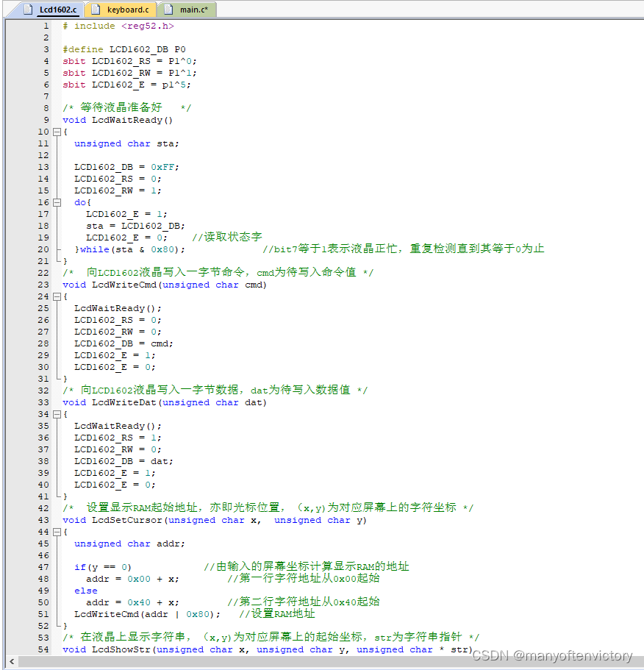
Task: Collapse the LcdWriteDat body at line 34
Action: (x=57, y=414)
